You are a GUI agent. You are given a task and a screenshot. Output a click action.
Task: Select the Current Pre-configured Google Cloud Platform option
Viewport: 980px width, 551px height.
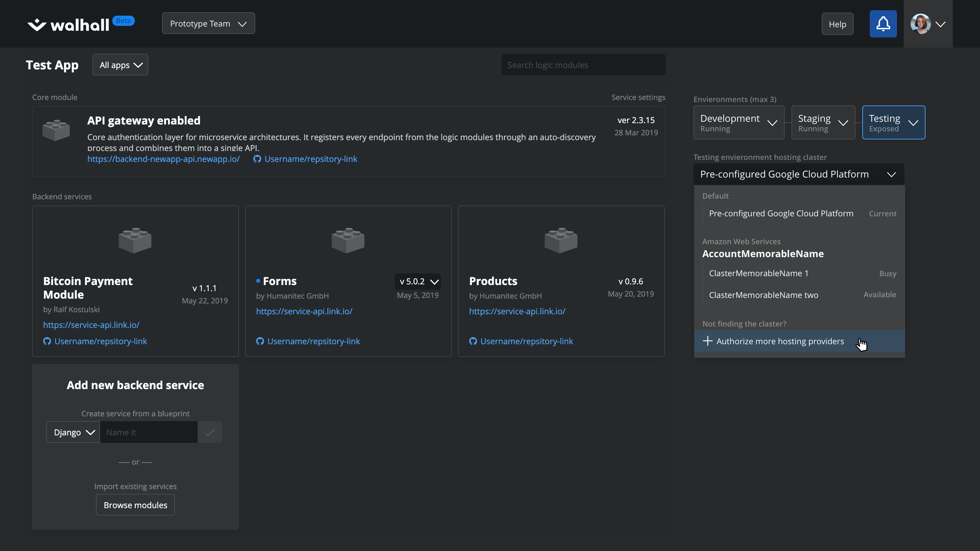(x=781, y=213)
